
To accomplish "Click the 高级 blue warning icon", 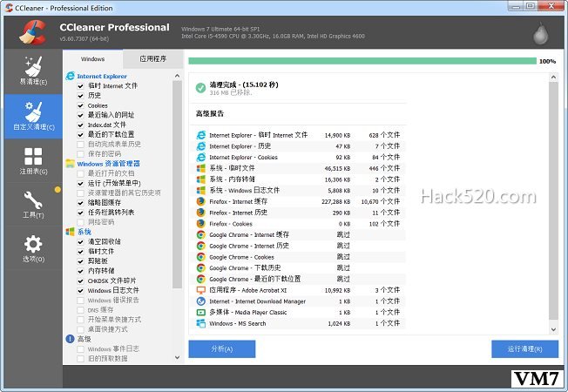I will 70,339.
